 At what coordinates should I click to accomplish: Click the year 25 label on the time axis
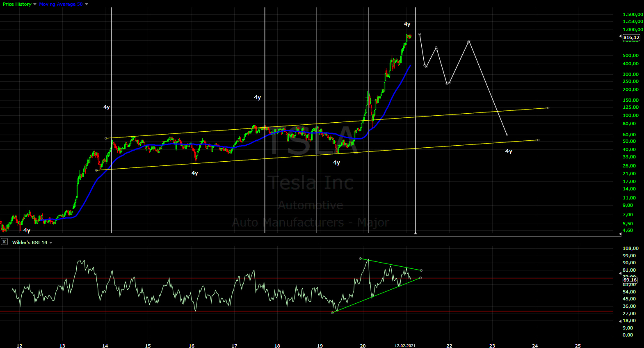578,346
